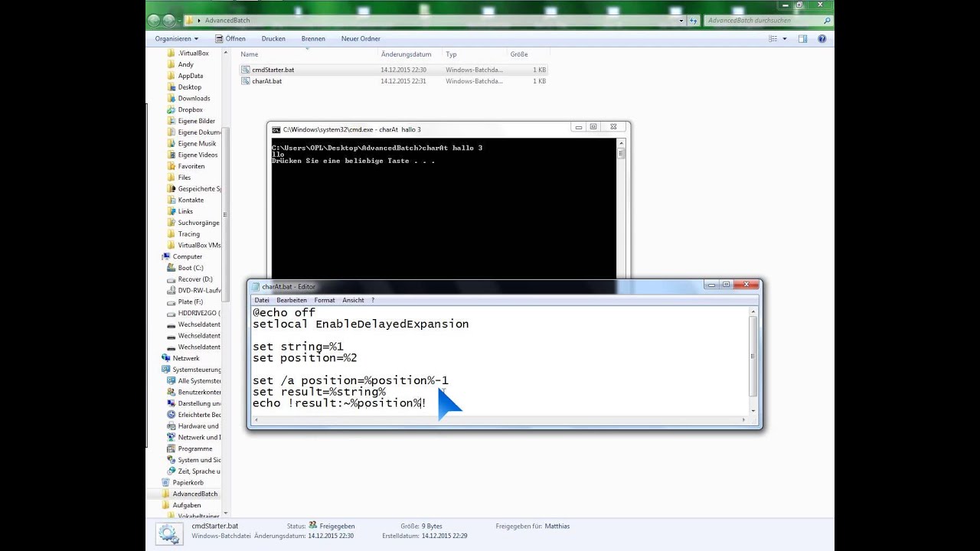Open the Datei menu in Editor

click(262, 300)
